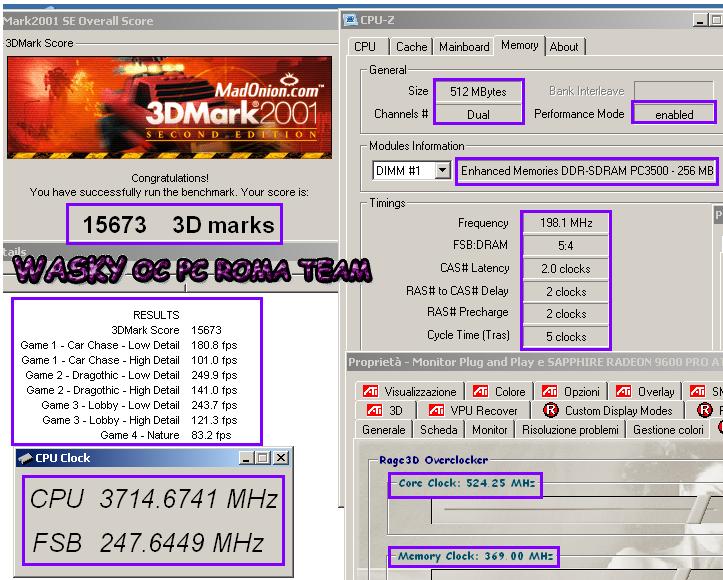Click the 3DMark2001 Second Edition banner image
The width and height of the screenshot is (723, 580).
[169, 107]
